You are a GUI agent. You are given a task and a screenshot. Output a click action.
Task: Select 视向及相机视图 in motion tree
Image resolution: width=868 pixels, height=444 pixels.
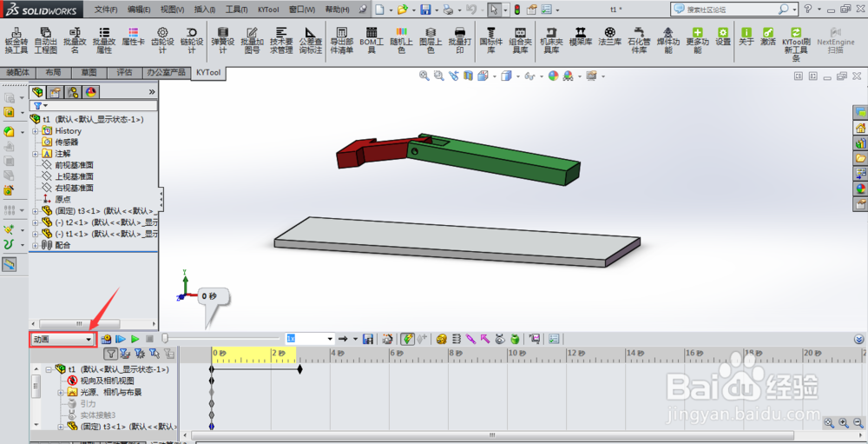[107, 381]
